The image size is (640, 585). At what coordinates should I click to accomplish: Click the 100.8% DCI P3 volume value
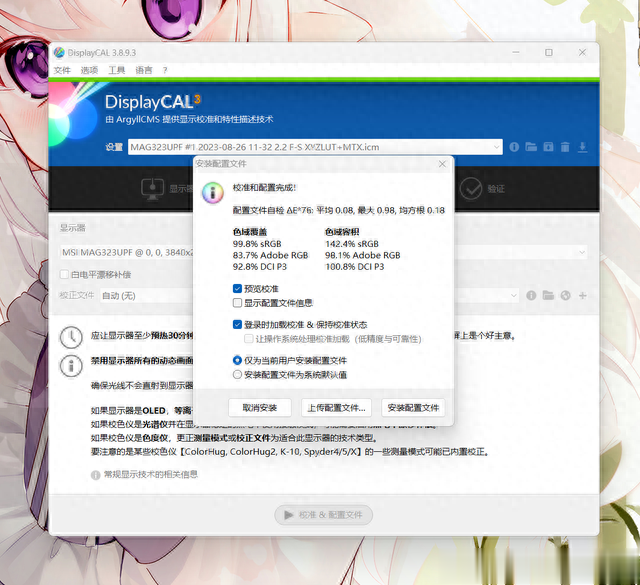click(354, 267)
